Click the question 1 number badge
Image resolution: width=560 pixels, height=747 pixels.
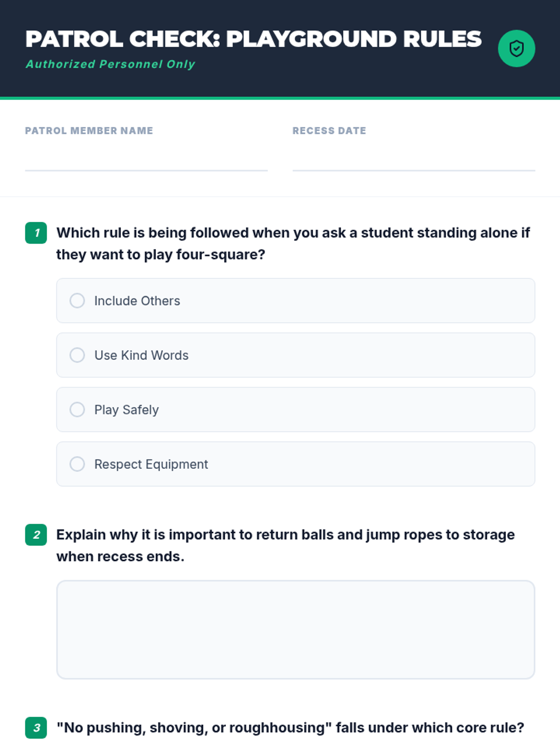click(x=36, y=233)
